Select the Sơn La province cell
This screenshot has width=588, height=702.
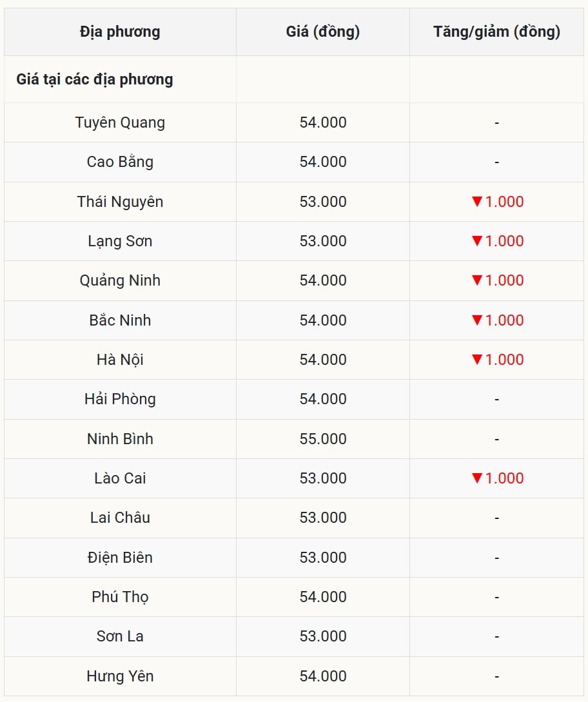click(x=120, y=636)
